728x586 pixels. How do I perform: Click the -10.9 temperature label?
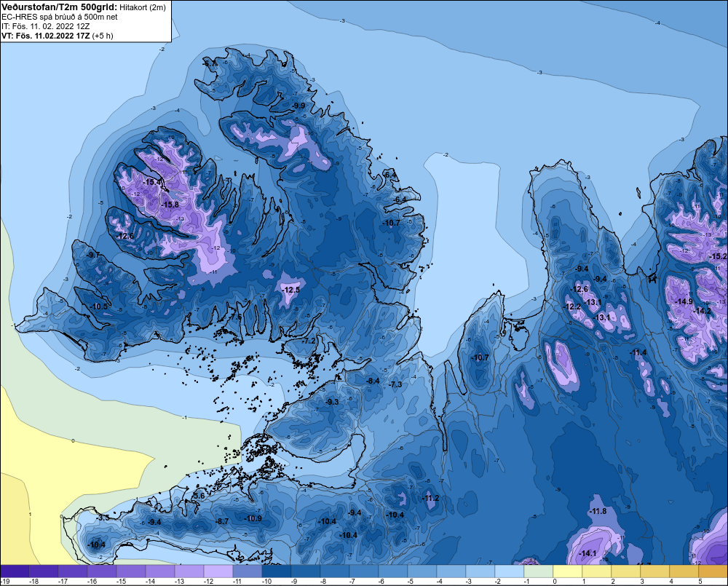(253, 518)
